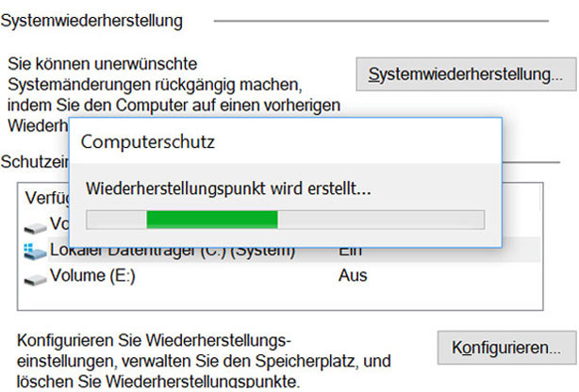Viewport: 579px width, 392px height.
Task: Click the Systemwiederherstellung section heading
Action: tap(91, 21)
